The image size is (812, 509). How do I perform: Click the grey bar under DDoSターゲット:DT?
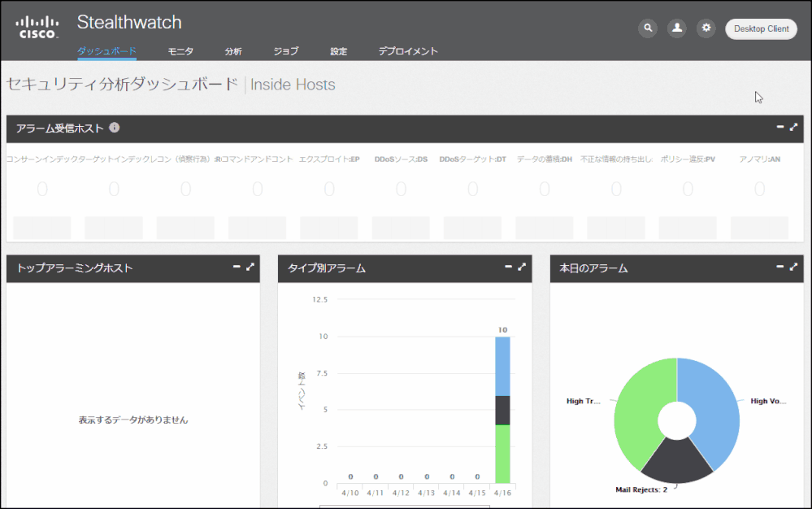pyautogui.click(x=473, y=228)
